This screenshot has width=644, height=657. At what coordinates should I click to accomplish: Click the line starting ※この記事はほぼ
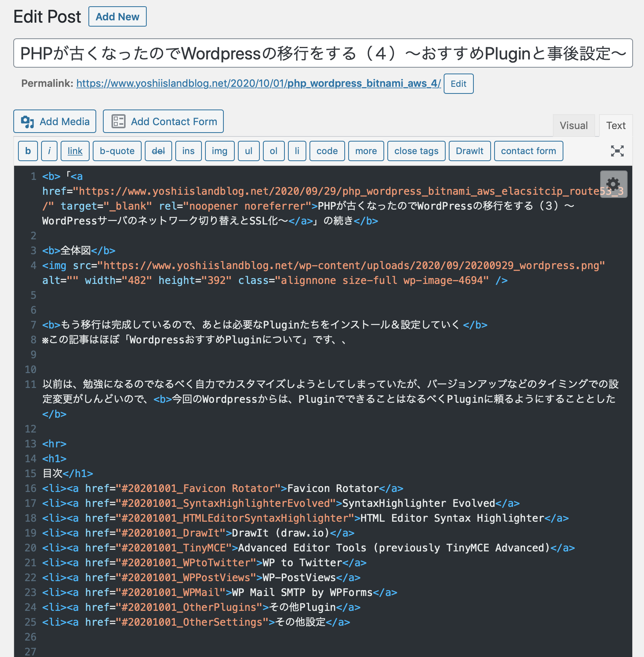(194, 340)
